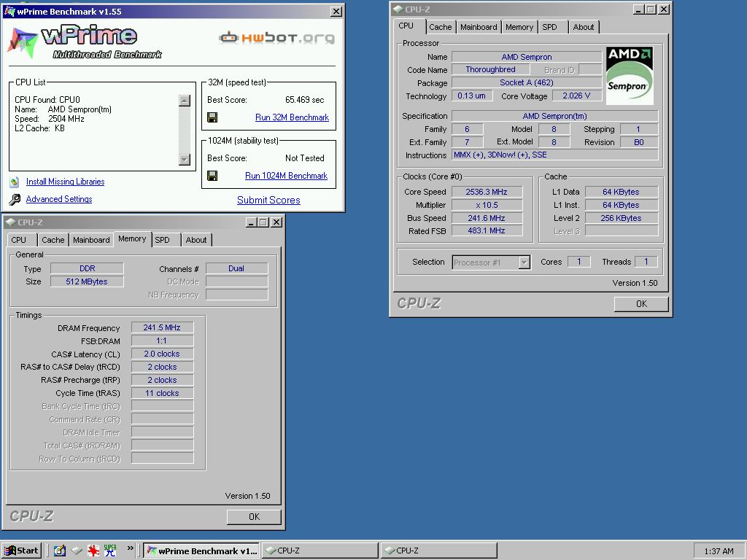
Task: Click the wrench icon for Advanced Settings
Action: (x=15, y=199)
